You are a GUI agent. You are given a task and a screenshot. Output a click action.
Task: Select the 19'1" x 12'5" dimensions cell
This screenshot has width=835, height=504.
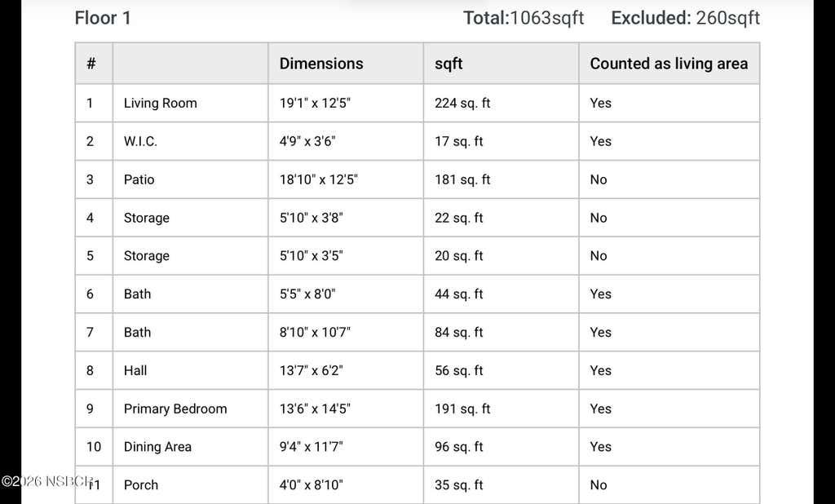(x=315, y=103)
